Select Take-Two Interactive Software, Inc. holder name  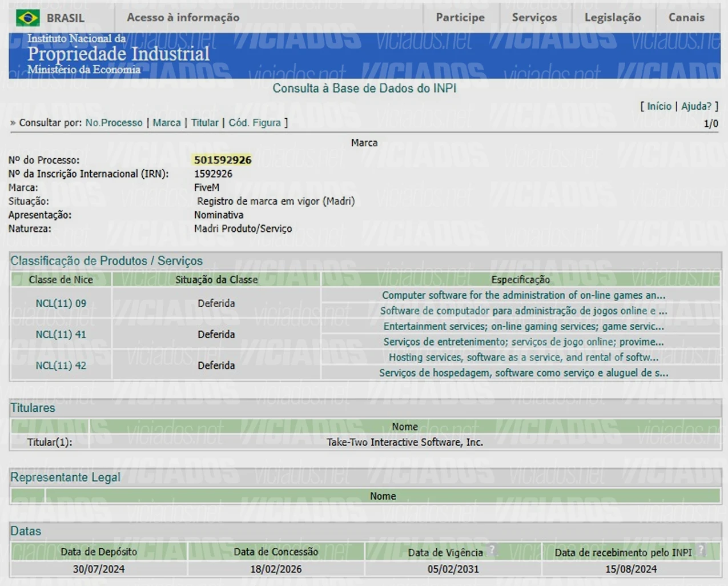(x=405, y=442)
